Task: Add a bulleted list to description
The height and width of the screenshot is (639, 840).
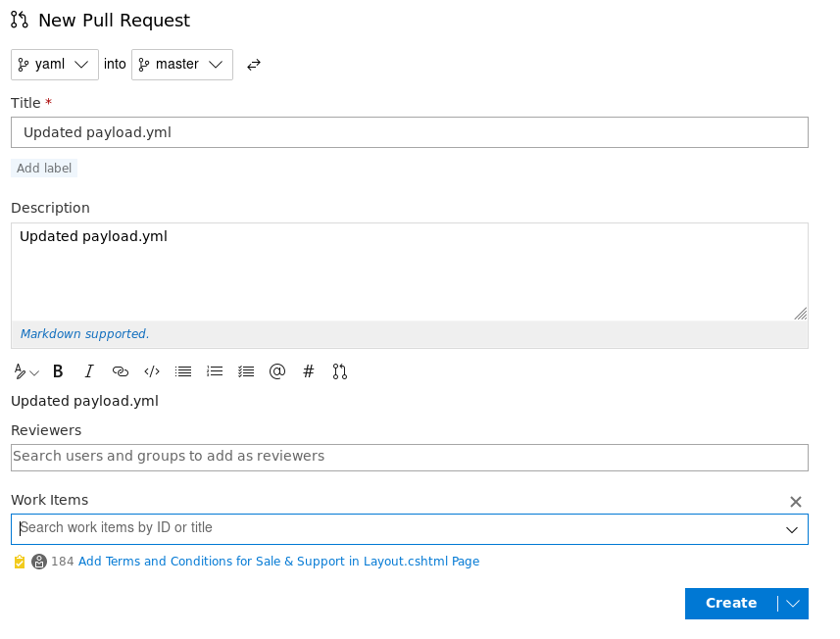Action: pyautogui.click(x=183, y=371)
